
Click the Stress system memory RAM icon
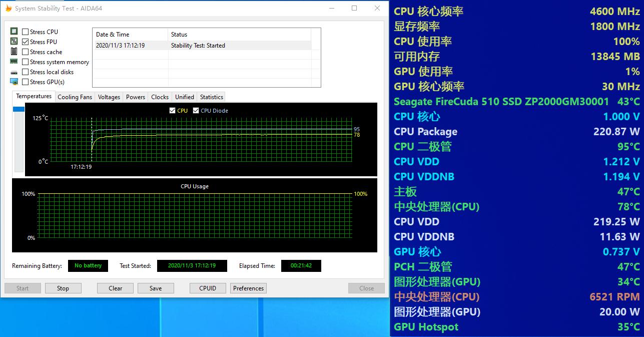point(14,62)
